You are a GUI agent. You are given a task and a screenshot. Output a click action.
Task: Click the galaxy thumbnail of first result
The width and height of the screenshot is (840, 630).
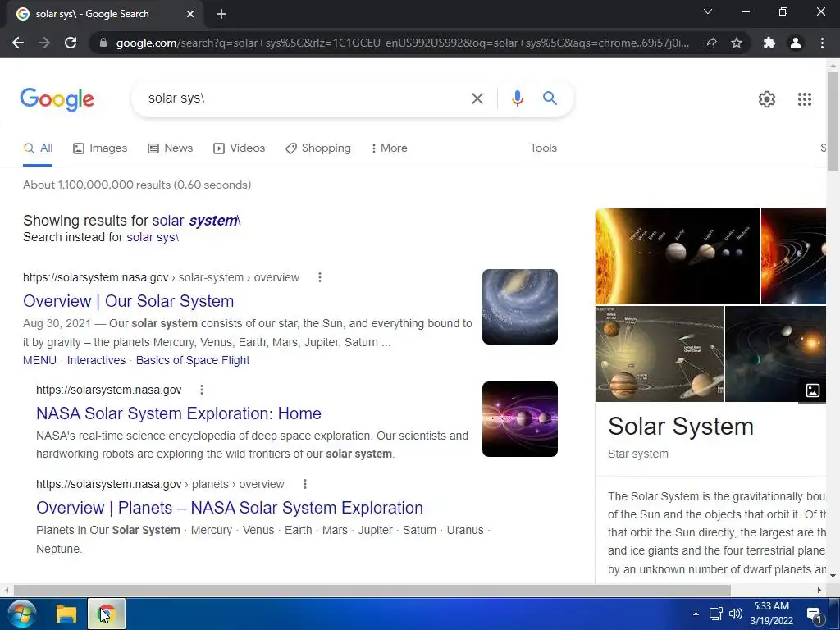click(x=519, y=307)
